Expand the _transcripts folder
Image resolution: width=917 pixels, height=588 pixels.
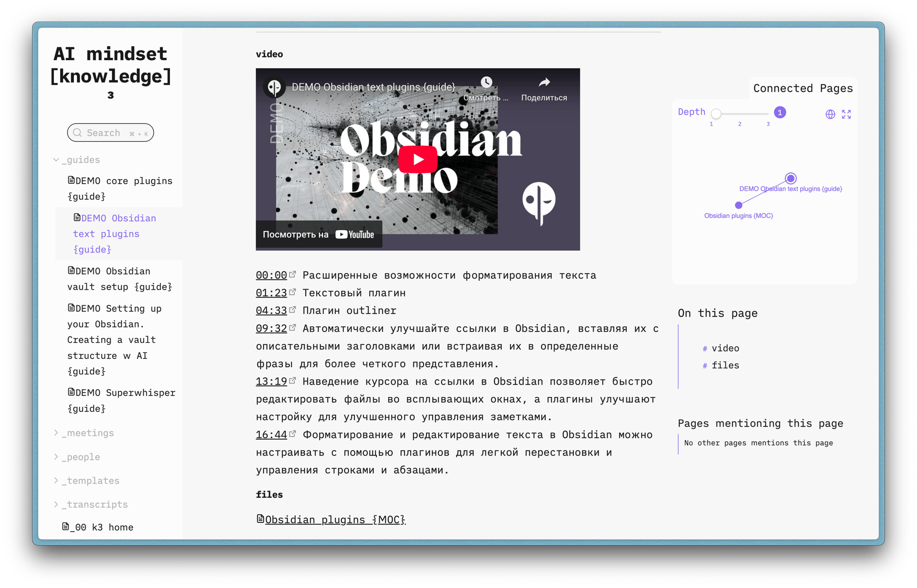point(90,505)
